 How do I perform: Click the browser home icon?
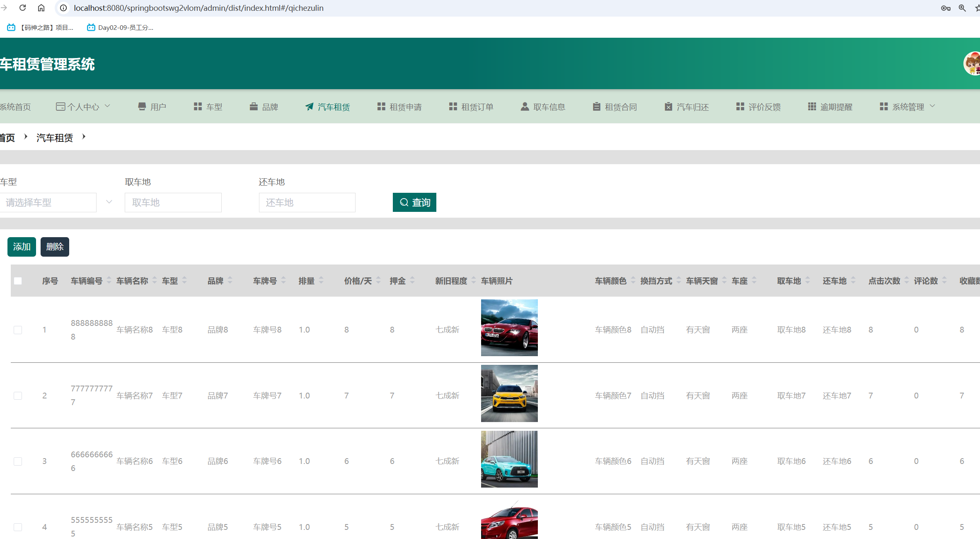[41, 8]
